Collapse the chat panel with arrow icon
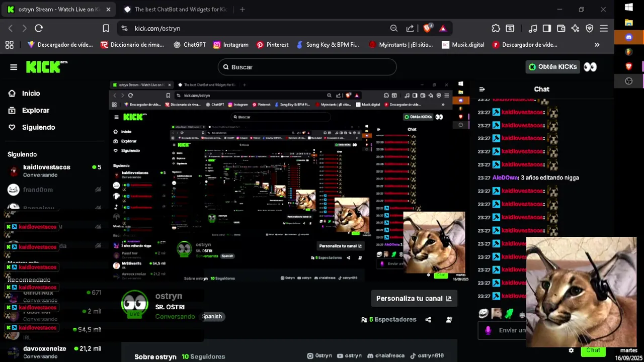The image size is (644, 362). pyautogui.click(x=482, y=89)
